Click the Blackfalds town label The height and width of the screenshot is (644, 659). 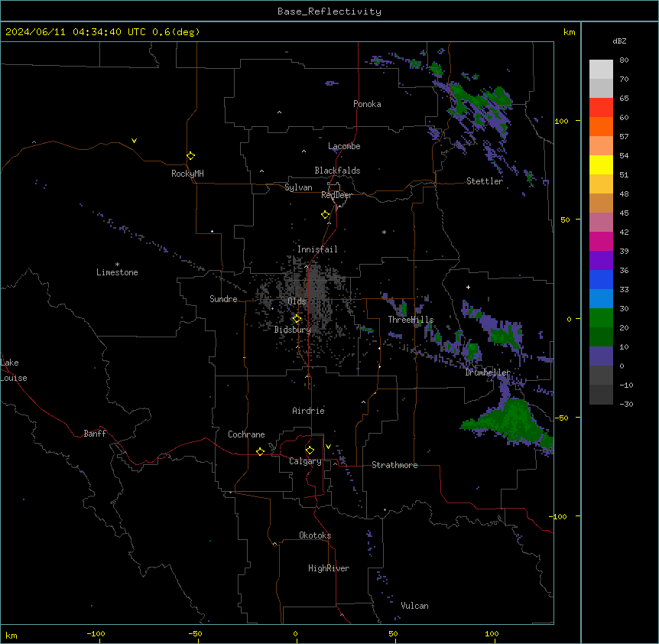pyautogui.click(x=337, y=171)
